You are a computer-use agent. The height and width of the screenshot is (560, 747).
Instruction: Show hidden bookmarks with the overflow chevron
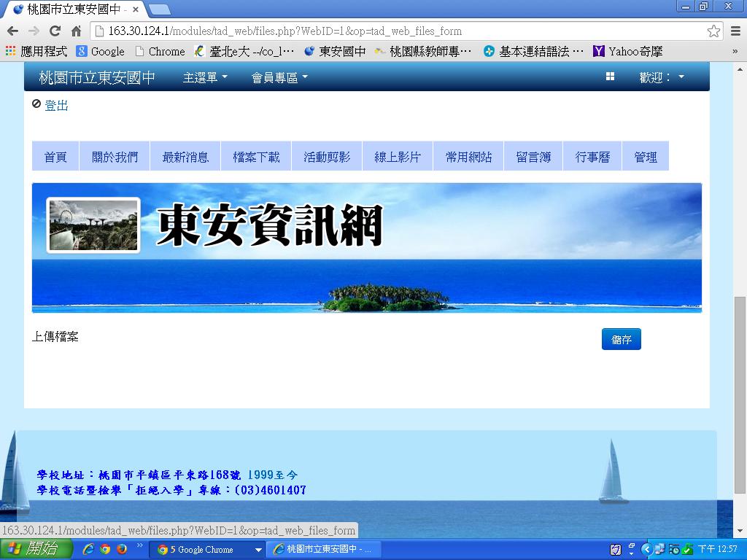(x=735, y=51)
